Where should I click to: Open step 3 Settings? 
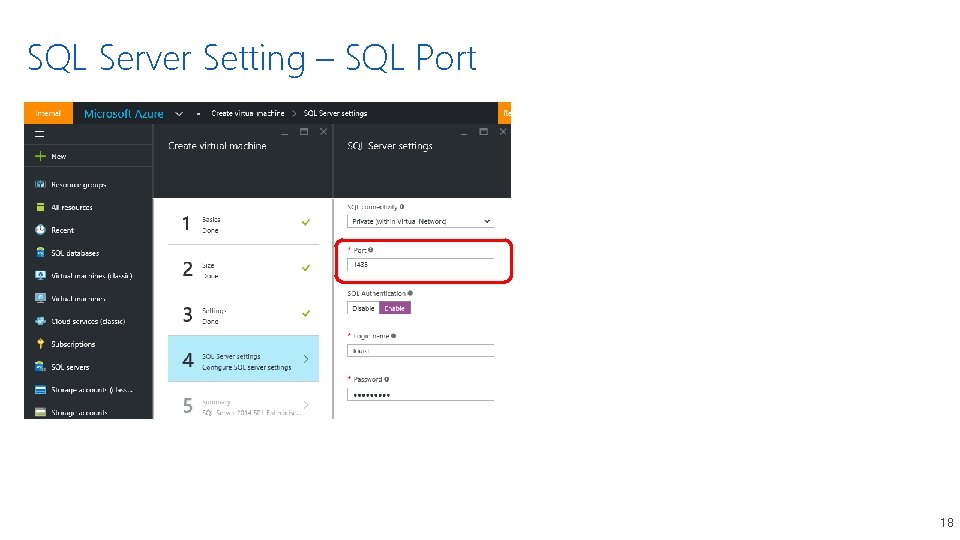coord(243,313)
